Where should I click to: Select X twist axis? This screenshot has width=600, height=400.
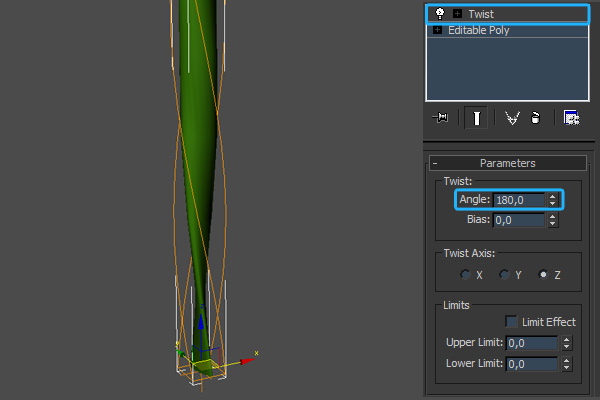point(465,274)
